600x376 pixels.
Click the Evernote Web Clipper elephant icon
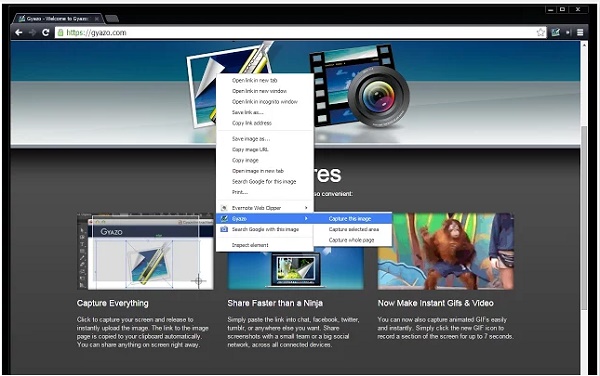(x=224, y=208)
